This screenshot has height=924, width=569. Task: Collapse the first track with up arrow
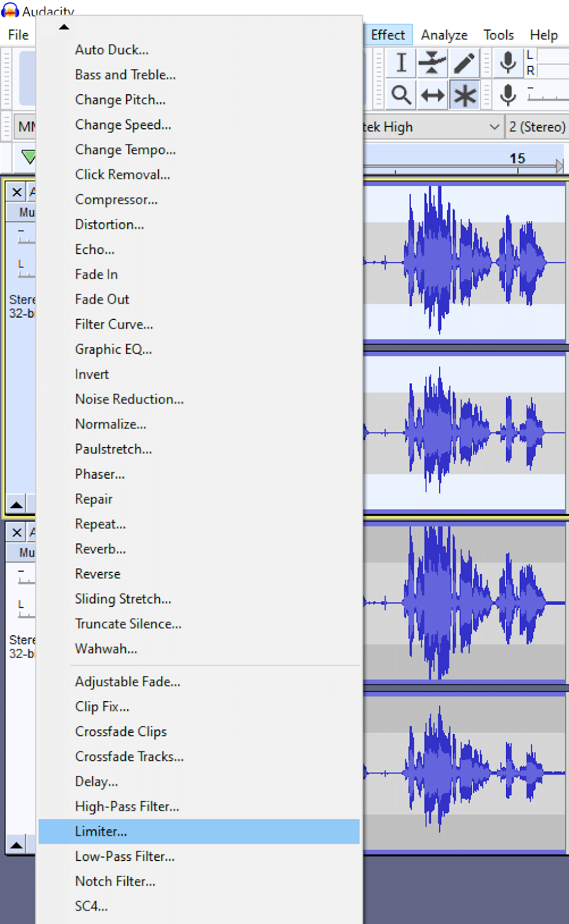(16, 504)
